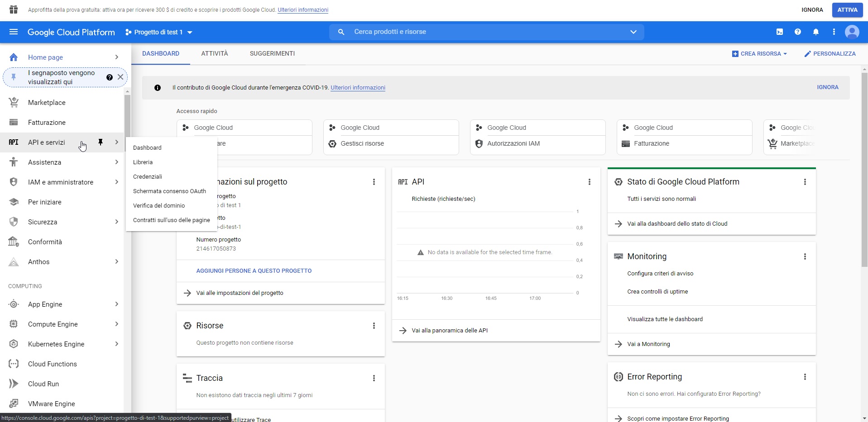868x422 pixels.
Task: Switch to the SUGGERIMENTI tab
Action: click(272, 53)
